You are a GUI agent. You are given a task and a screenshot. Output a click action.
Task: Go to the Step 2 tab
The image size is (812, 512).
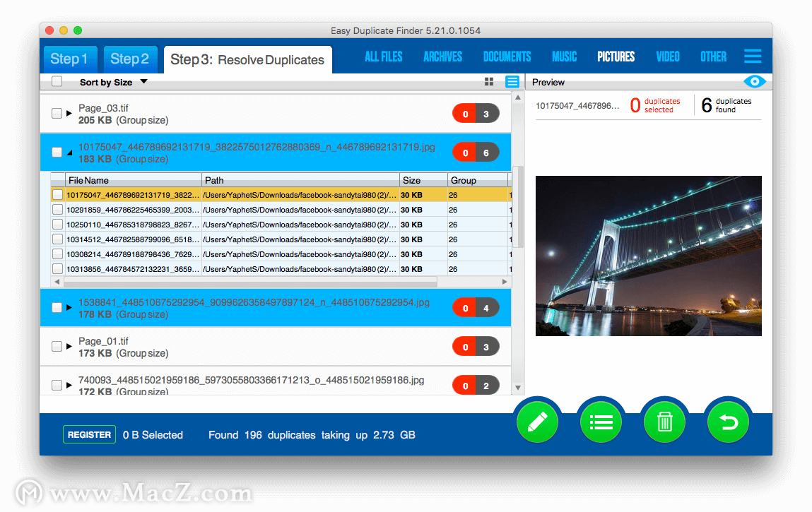point(130,59)
